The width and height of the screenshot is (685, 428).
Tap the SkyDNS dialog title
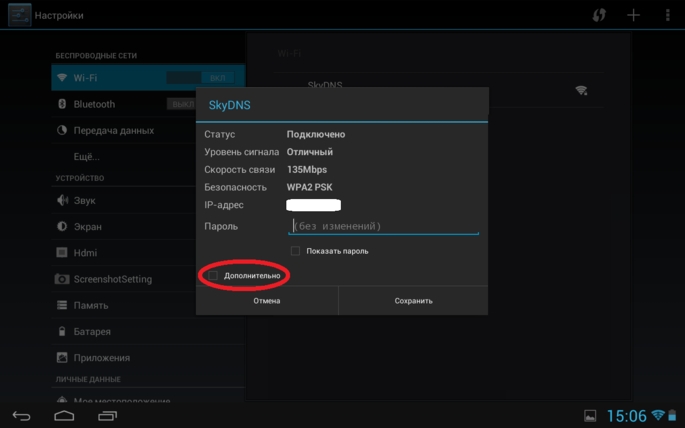pyautogui.click(x=229, y=105)
